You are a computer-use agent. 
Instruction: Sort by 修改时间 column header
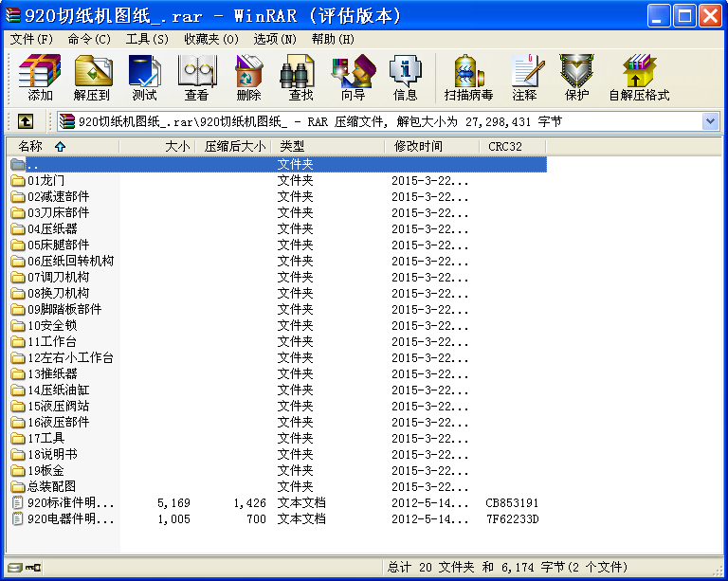(432, 147)
